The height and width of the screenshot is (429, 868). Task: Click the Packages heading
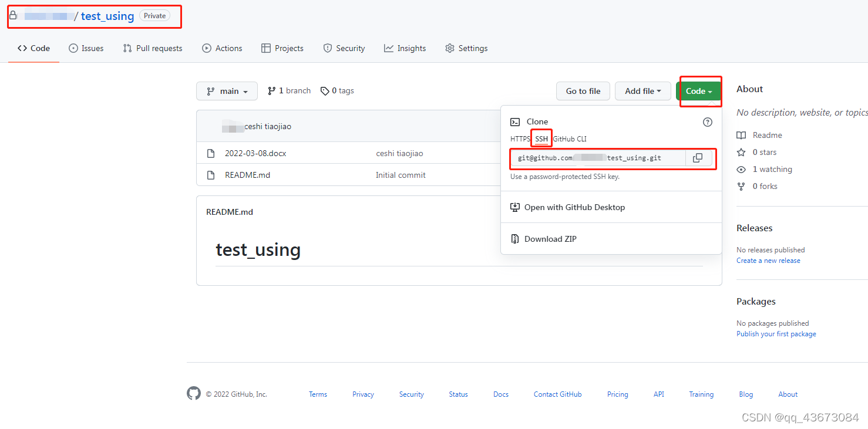click(x=756, y=302)
